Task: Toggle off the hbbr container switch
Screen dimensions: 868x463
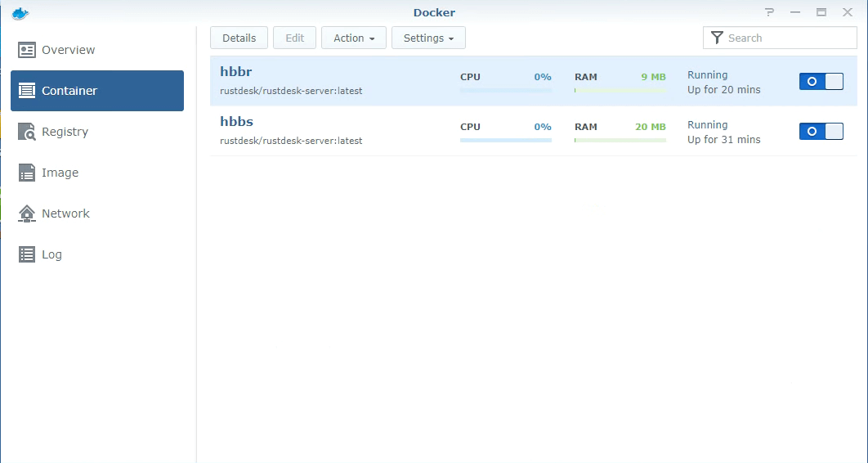Action: 821,81
